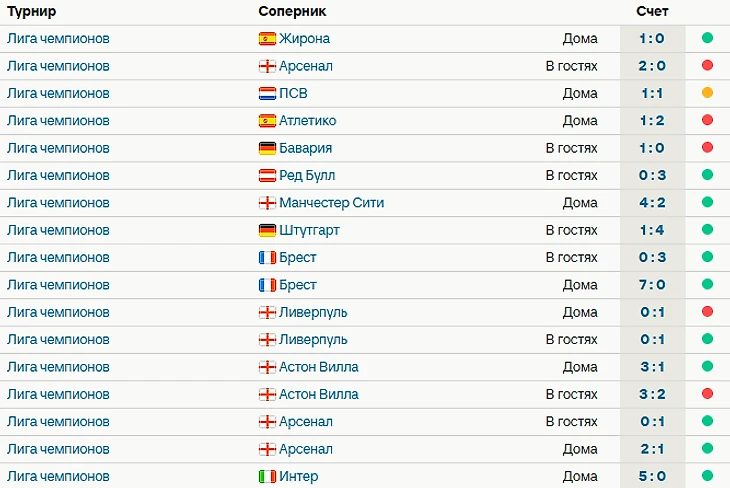Click the Счет column header
This screenshot has height=488, width=730.
tap(652, 11)
